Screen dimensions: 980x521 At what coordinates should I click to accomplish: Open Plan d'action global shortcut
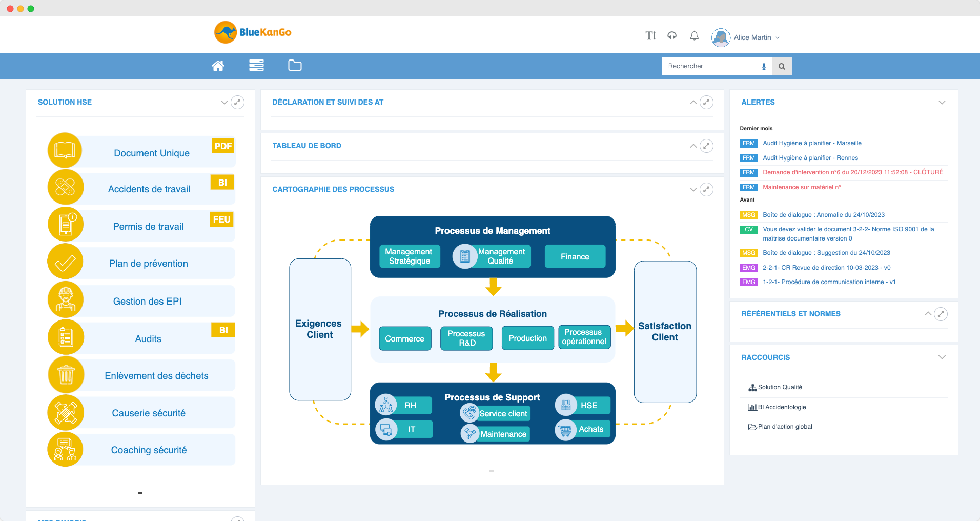point(780,427)
